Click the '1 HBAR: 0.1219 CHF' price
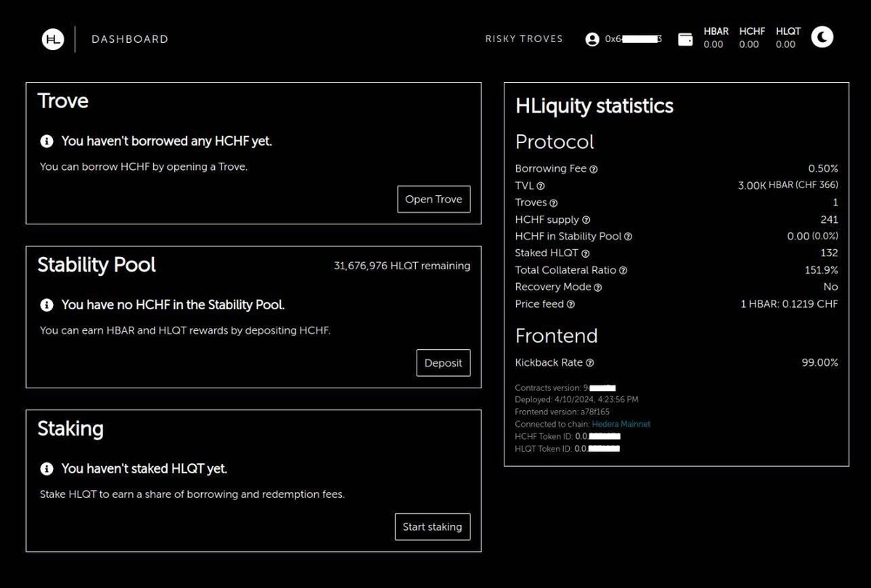The height and width of the screenshot is (588, 871). click(x=789, y=304)
